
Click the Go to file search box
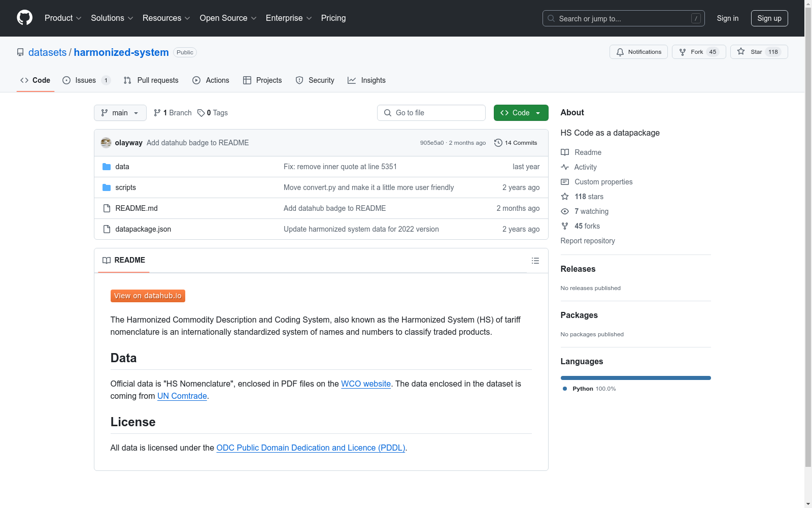431,113
